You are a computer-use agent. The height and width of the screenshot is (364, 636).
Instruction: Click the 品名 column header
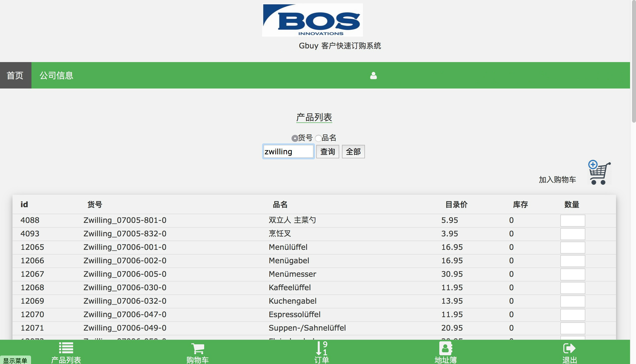click(x=280, y=204)
